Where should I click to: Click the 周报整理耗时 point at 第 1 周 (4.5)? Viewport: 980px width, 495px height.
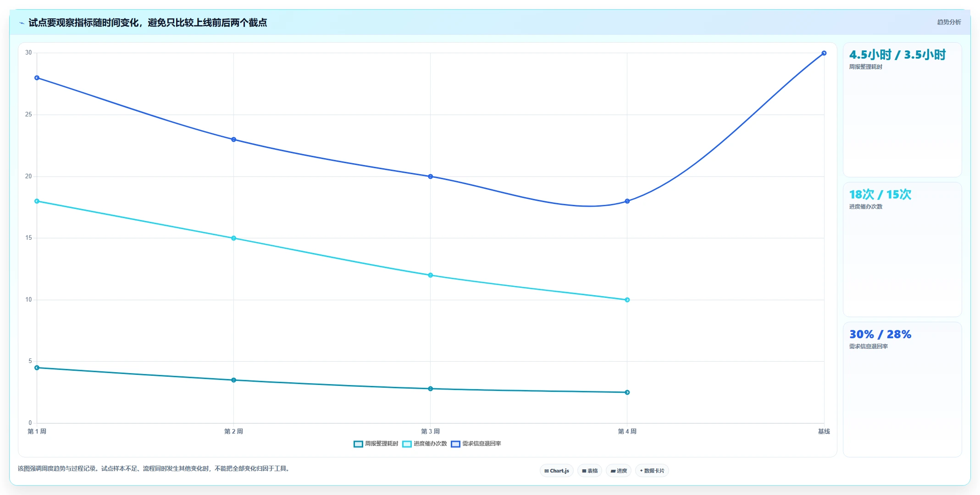click(x=37, y=368)
